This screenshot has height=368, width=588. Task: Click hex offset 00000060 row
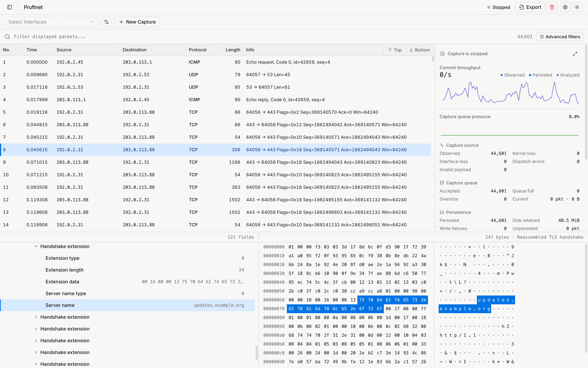coord(274,300)
